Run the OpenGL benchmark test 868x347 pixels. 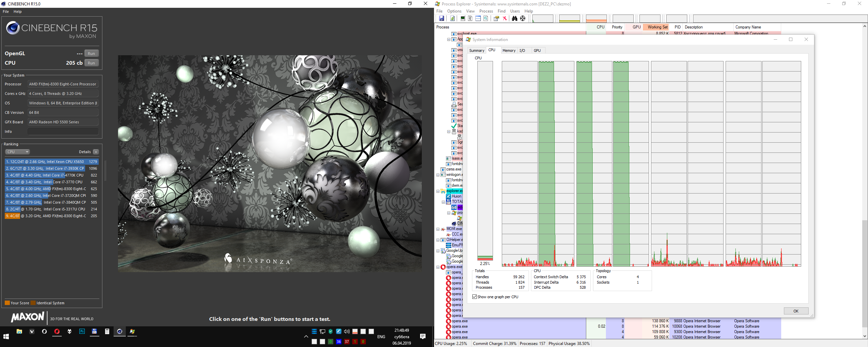coord(91,54)
